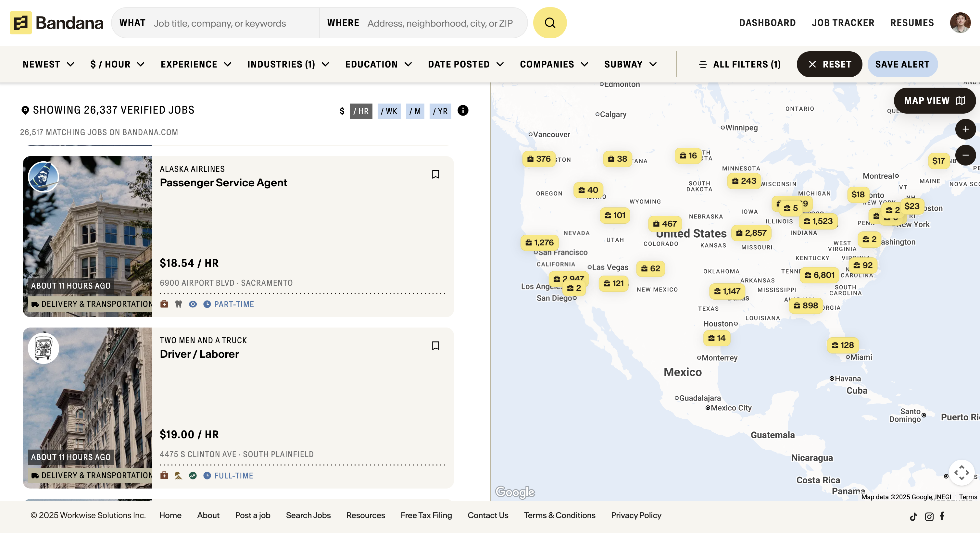The height and width of the screenshot is (533, 980).
Task: Open the Instagram footer icon
Action: pyautogui.click(x=929, y=516)
